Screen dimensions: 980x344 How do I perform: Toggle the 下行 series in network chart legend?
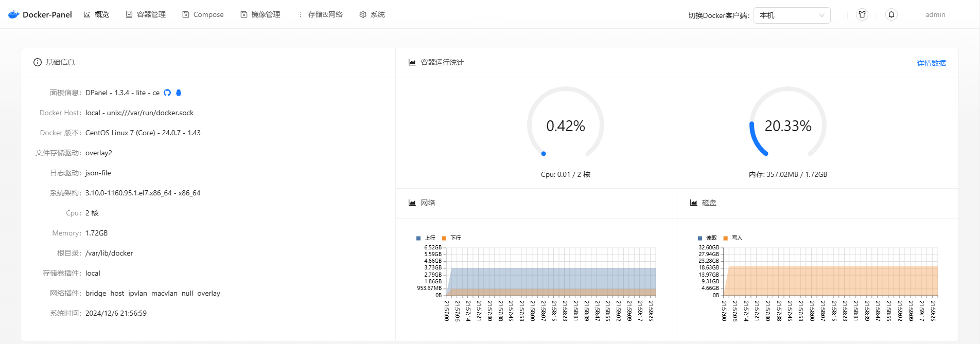click(x=451, y=238)
